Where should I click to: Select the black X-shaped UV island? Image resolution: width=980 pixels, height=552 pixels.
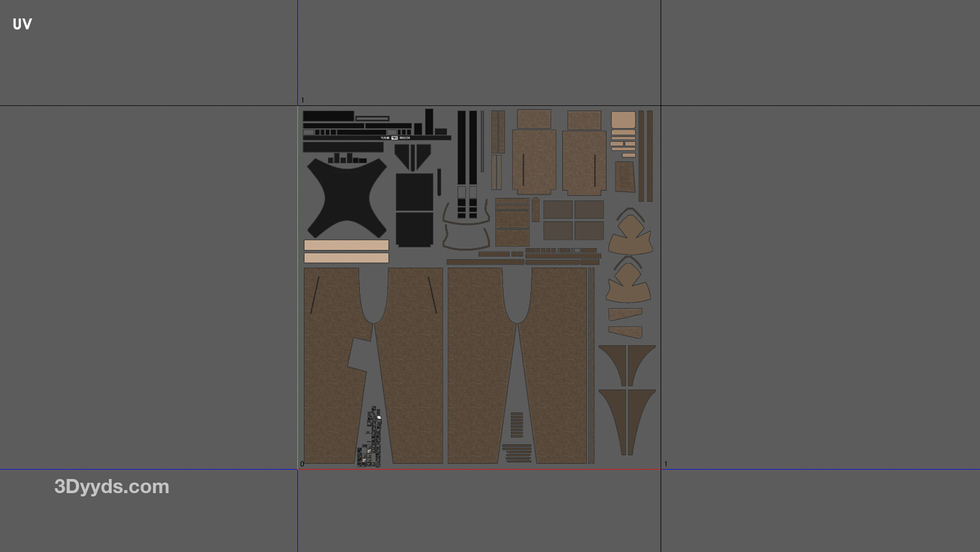click(346, 197)
